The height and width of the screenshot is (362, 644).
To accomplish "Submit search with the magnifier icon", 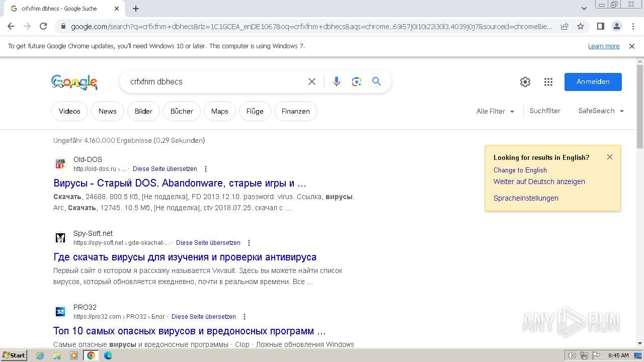I will click(x=377, y=81).
